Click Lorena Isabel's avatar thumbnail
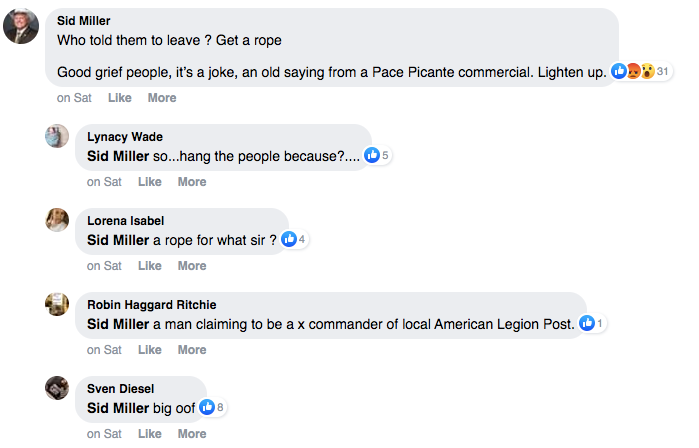This screenshot has height=448, width=699. pos(57,220)
